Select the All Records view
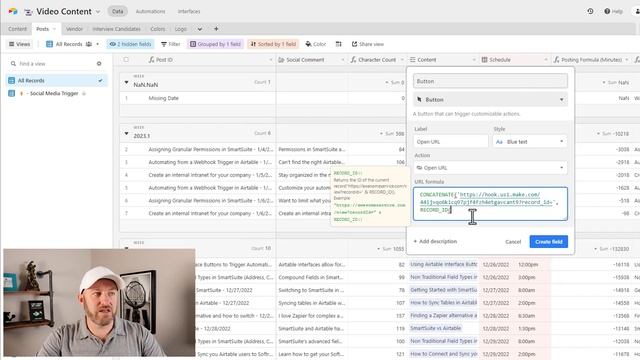 click(56, 80)
